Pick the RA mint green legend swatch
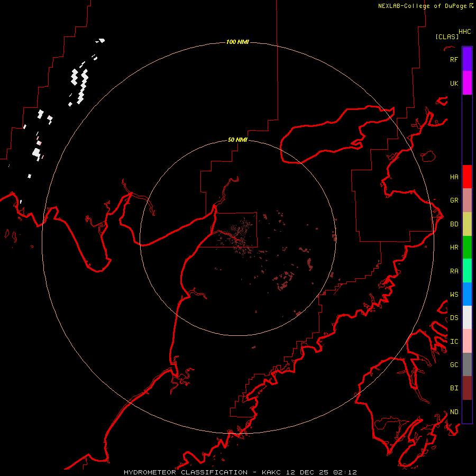The width and height of the screenshot is (476, 476). click(467, 271)
